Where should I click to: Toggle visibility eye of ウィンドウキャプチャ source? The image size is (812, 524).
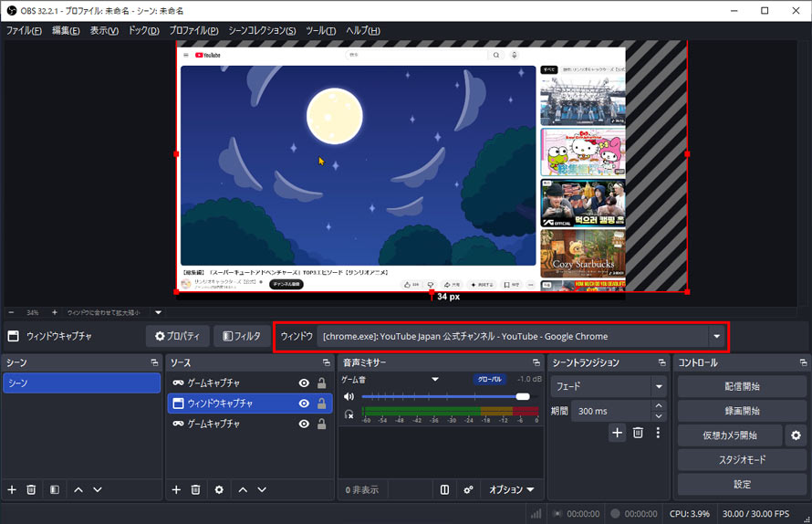(304, 403)
